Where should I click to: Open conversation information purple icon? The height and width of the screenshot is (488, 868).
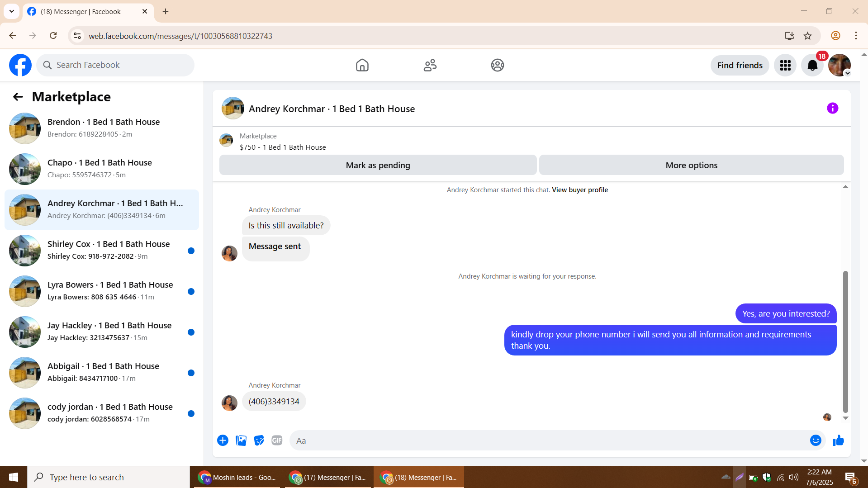coord(832,108)
